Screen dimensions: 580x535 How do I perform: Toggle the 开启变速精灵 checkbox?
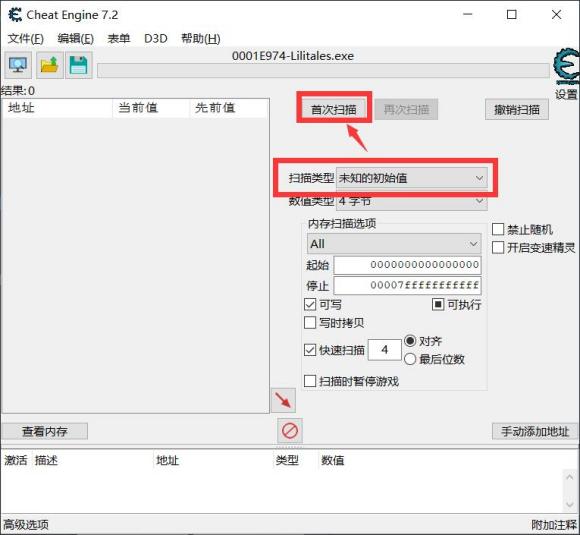(x=498, y=248)
